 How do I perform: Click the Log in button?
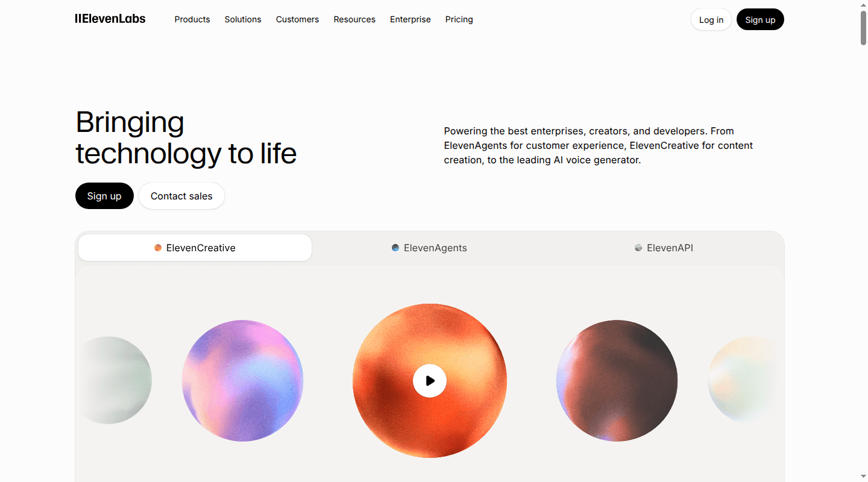tap(711, 20)
